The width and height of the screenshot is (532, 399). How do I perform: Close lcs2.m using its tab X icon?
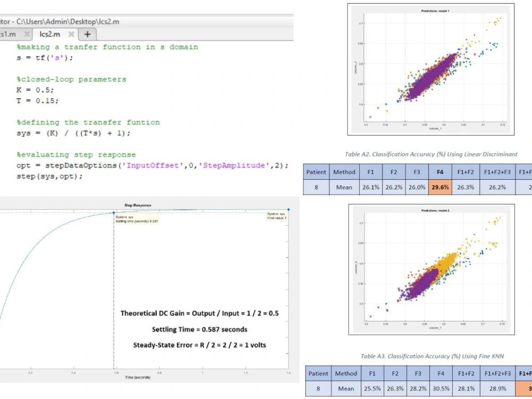click(x=71, y=34)
